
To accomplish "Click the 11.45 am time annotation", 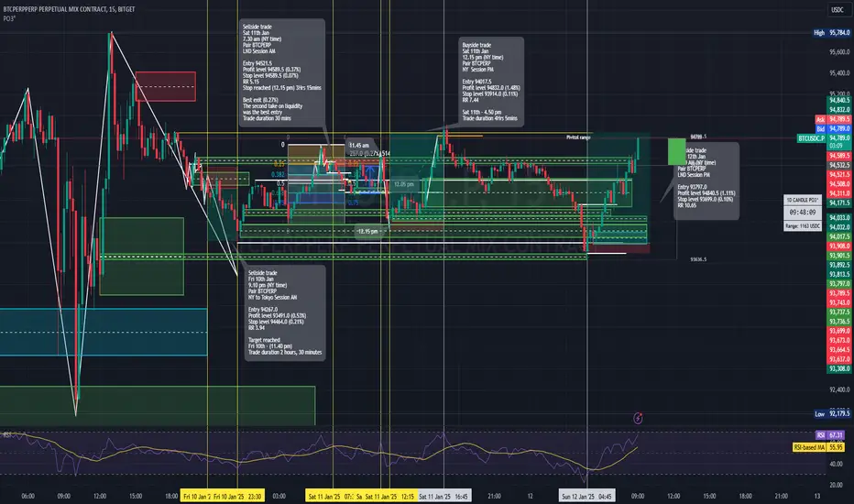I will click(359, 146).
